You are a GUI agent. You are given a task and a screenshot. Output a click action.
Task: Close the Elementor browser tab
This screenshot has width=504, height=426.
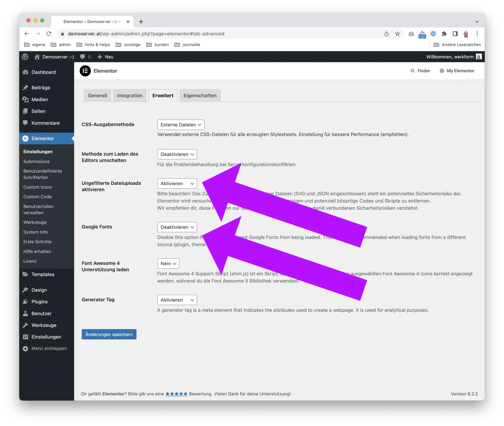(x=128, y=22)
